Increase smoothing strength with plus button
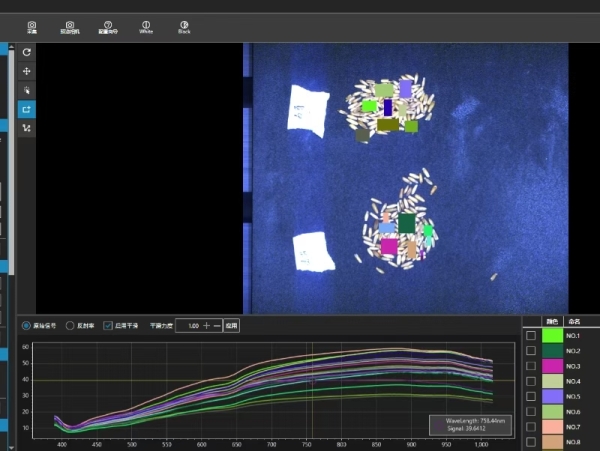 click(x=206, y=325)
